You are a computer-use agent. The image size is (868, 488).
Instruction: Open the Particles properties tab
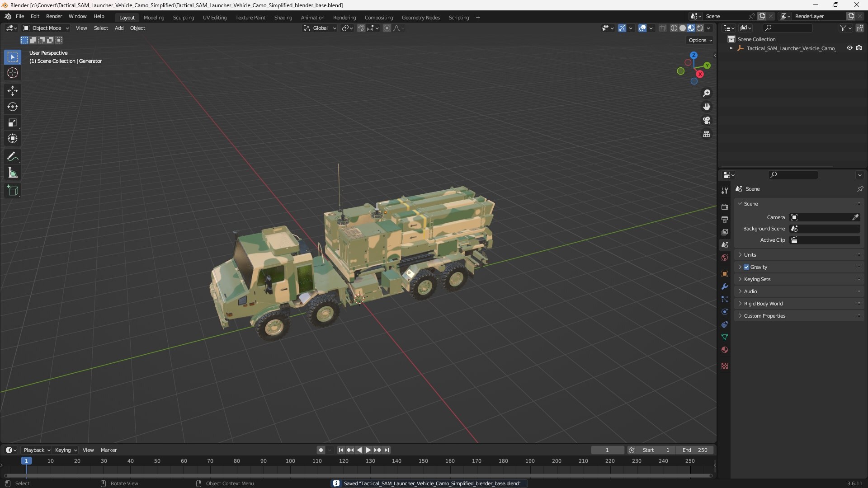click(725, 299)
